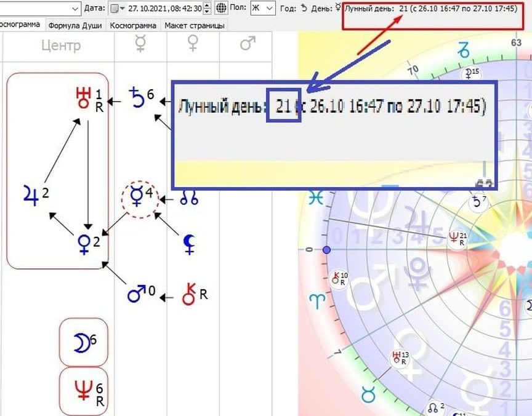This screenshot has height=416, width=532.
Task: Select the dashed-circled Mercury 4 glyph
Action: (140, 199)
